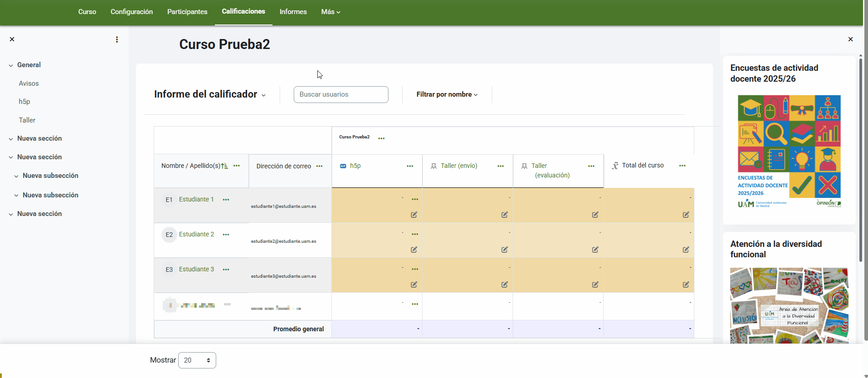Screen dimensions: 868x378
Task: Click email estudiante1@estudiante.uam.es
Action: (284, 206)
